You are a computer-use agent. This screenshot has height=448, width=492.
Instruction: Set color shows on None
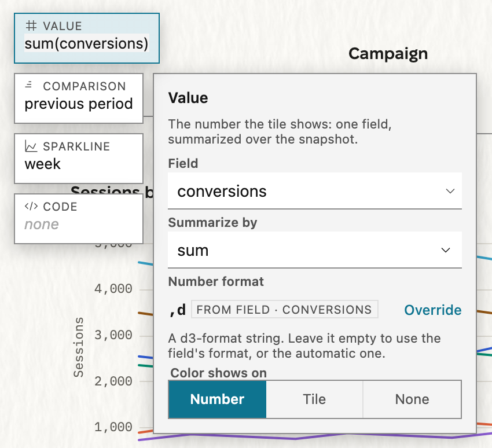click(412, 399)
